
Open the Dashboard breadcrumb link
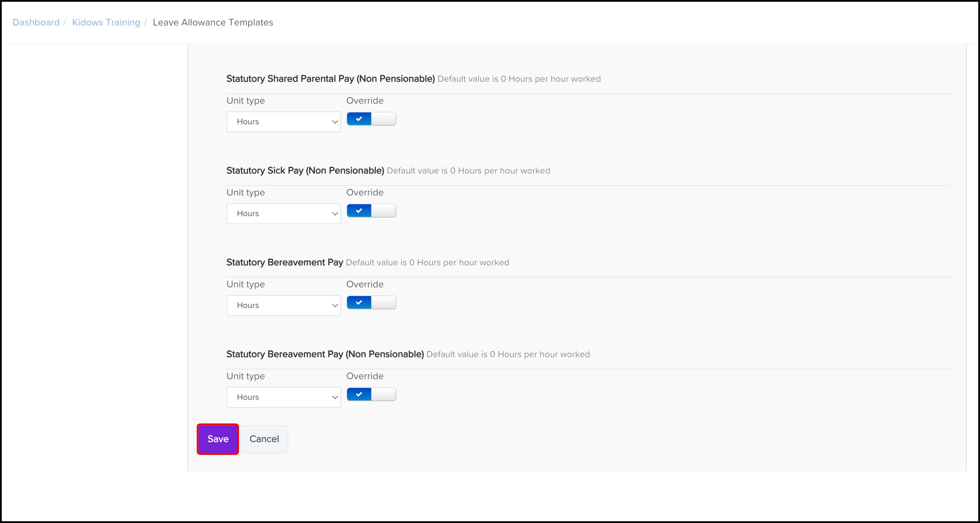click(36, 22)
